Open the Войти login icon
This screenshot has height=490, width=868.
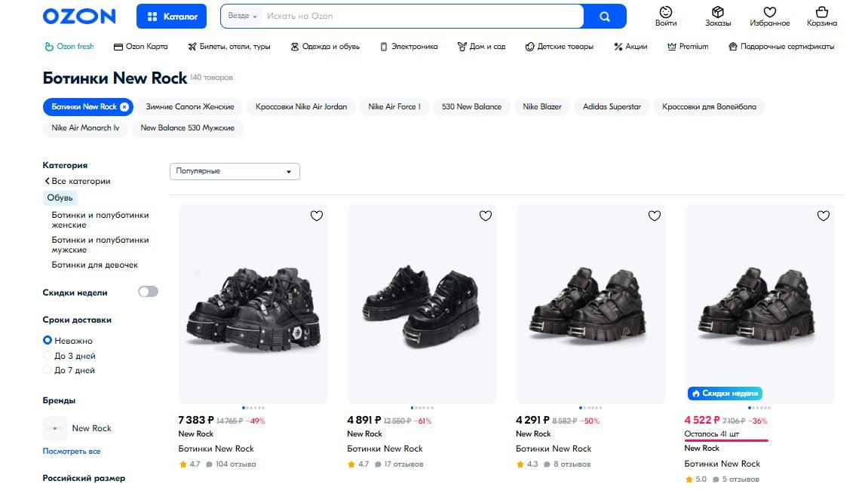[666, 16]
